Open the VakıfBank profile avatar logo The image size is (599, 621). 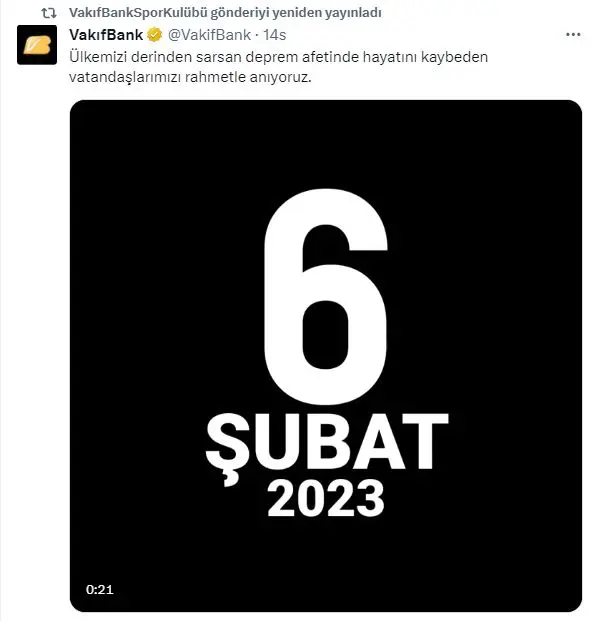click(37, 45)
